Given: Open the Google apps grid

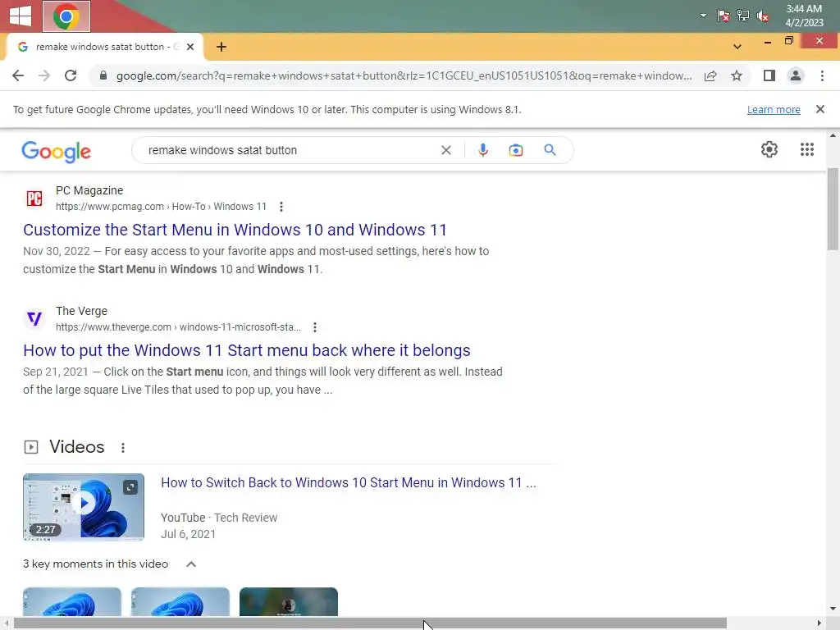Looking at the screenshot, I should [807, 149].
